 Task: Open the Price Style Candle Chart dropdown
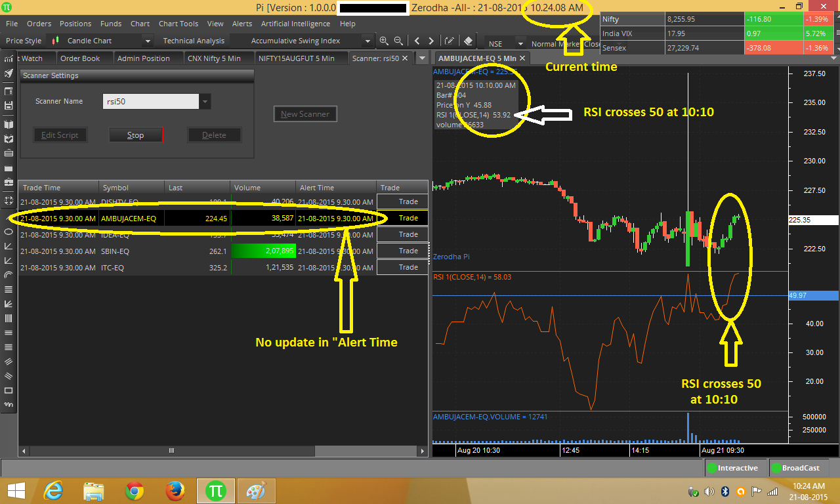tap(148, 41)
